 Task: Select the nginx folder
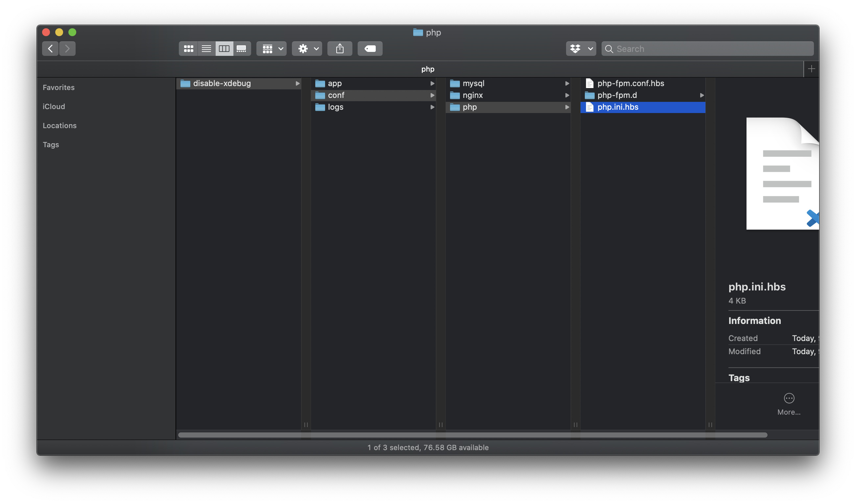point(508,95)
